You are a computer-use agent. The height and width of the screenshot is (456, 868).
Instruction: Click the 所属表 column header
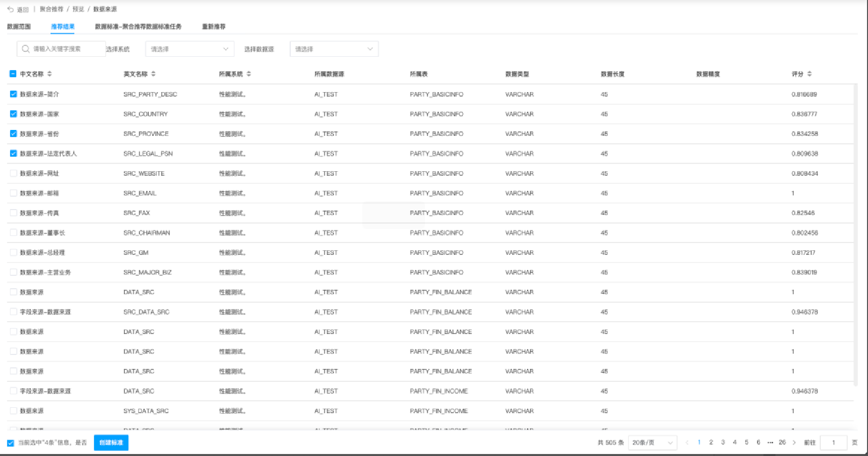[x=419, y=74]
